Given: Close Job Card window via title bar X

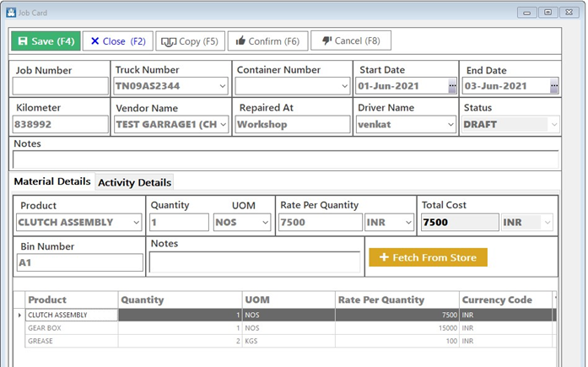Looking at the screenshot, I should coord(569,13).
